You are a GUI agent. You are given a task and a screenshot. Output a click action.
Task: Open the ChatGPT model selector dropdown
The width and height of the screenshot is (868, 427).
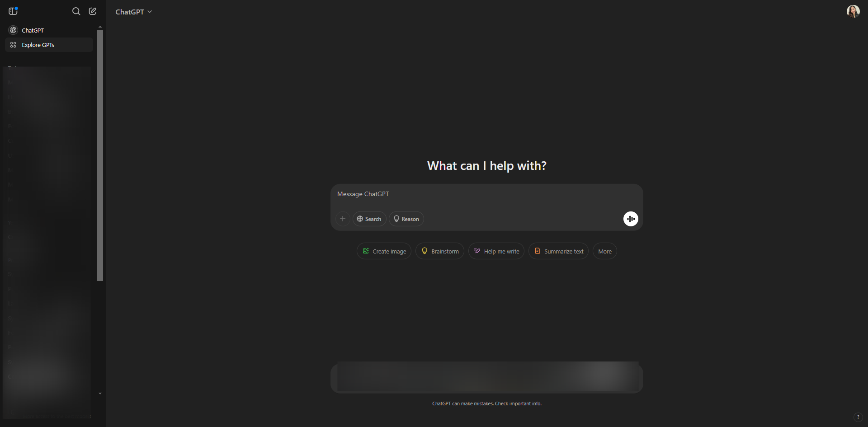tap(134, 12)
